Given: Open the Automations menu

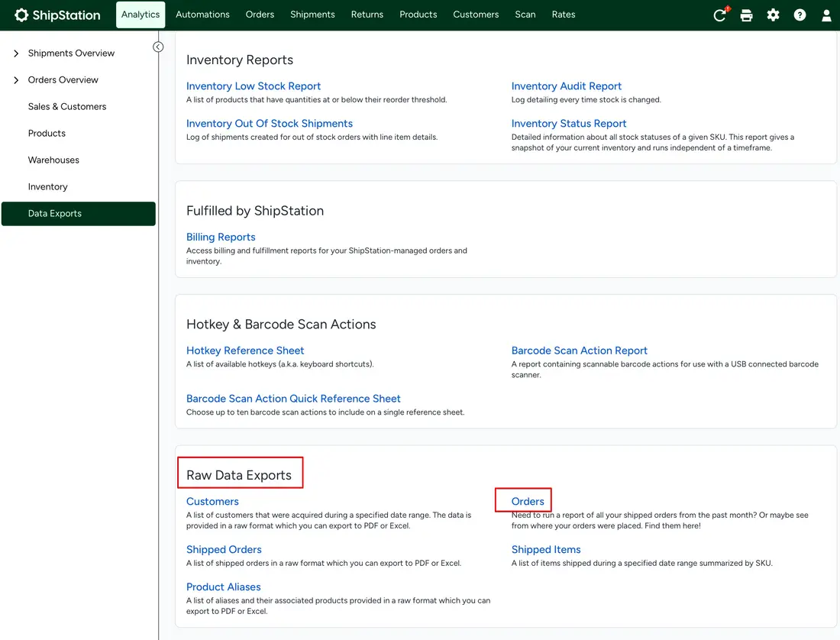Looking at the screenshot, I should [x=202, y=15].
